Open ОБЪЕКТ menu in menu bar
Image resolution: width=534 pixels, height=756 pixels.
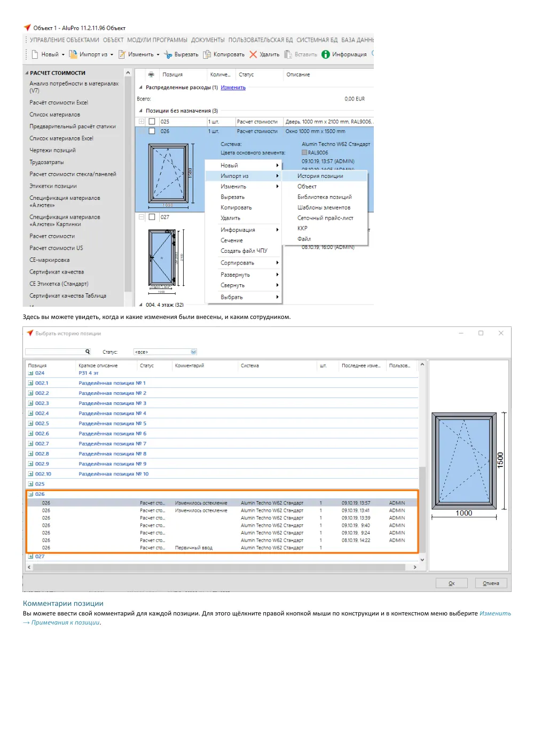point(113,40)
